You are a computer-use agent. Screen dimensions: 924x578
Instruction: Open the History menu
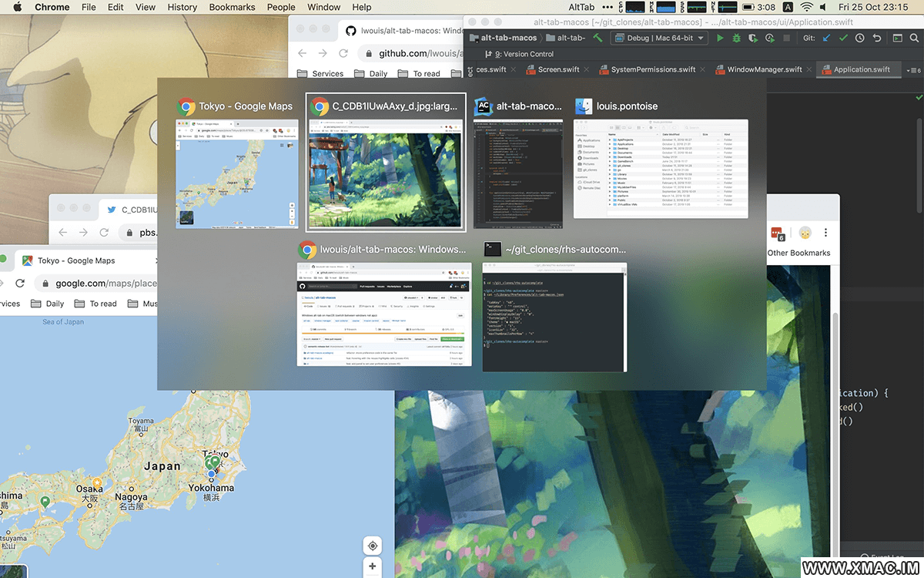[182, 7]
